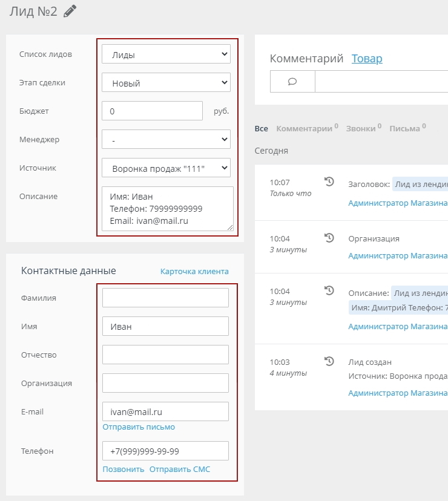The width and height of the screenshot is (448, 501).
Task: Expand the Этап сделки dropdown
Action: 166,83
